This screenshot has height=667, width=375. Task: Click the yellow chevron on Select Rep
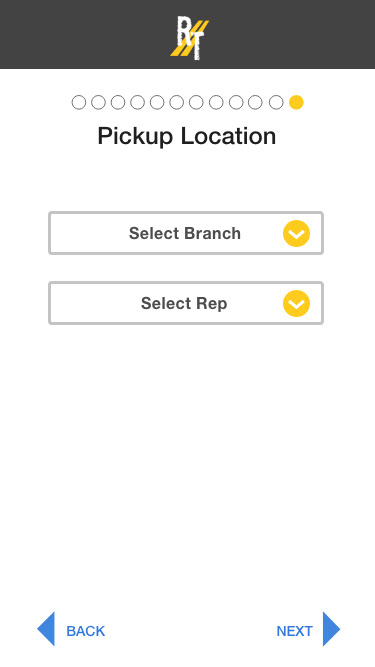[296, 303]
